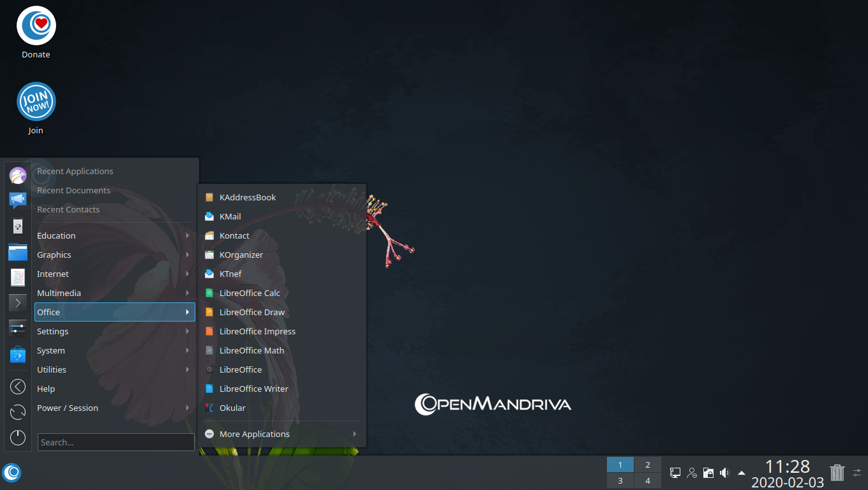Expand the Utilities submenu arrow
This screenshot has height=490, width=868.
coord(188,369)
